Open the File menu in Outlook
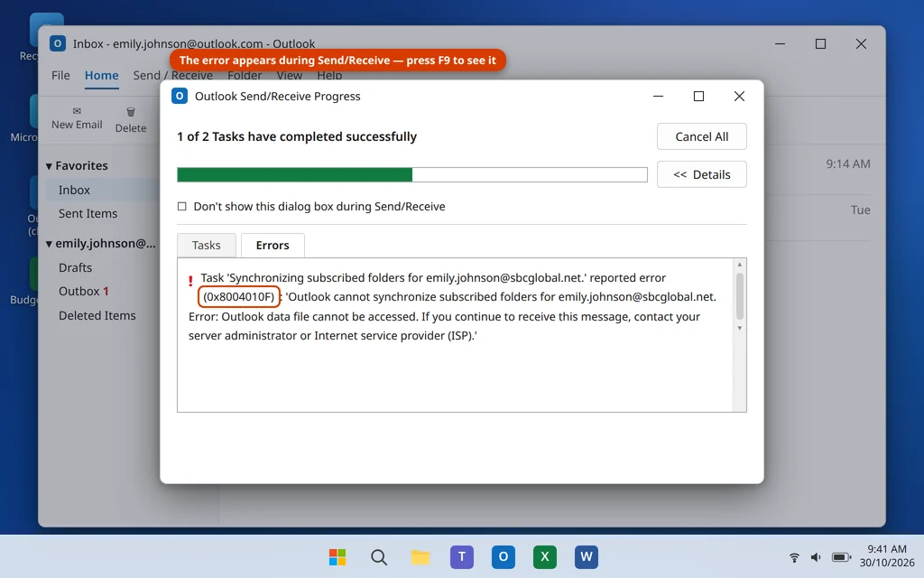The image size is (924, 578). point(60,76)
